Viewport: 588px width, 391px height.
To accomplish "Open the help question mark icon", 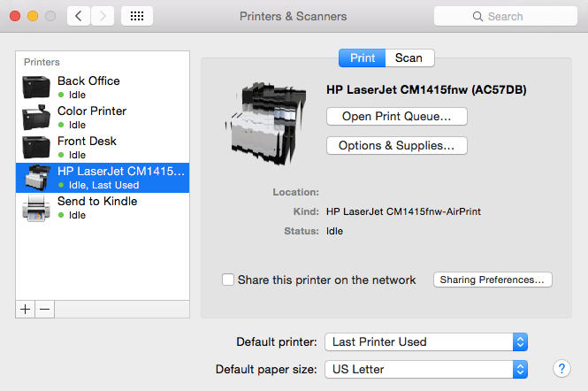I will pos(561,369).
